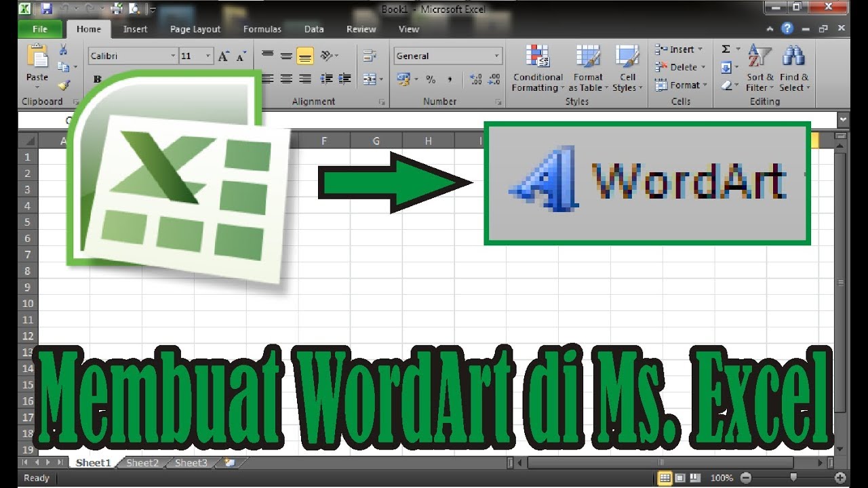The width and height of the screenshot is (868, 488).
Task: Click the Help question mark icon
Action: pos(787,28)
